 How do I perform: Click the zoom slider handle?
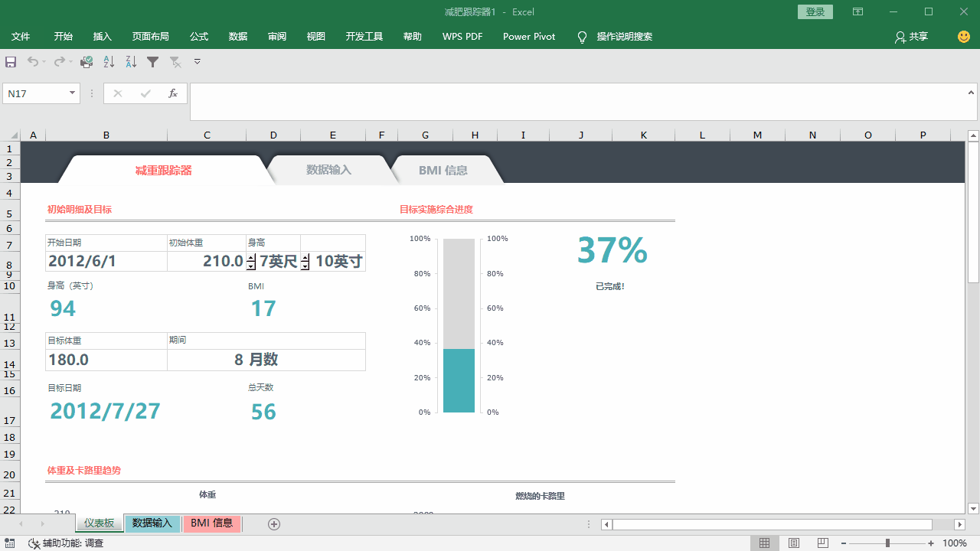click(x=887, y=543)
